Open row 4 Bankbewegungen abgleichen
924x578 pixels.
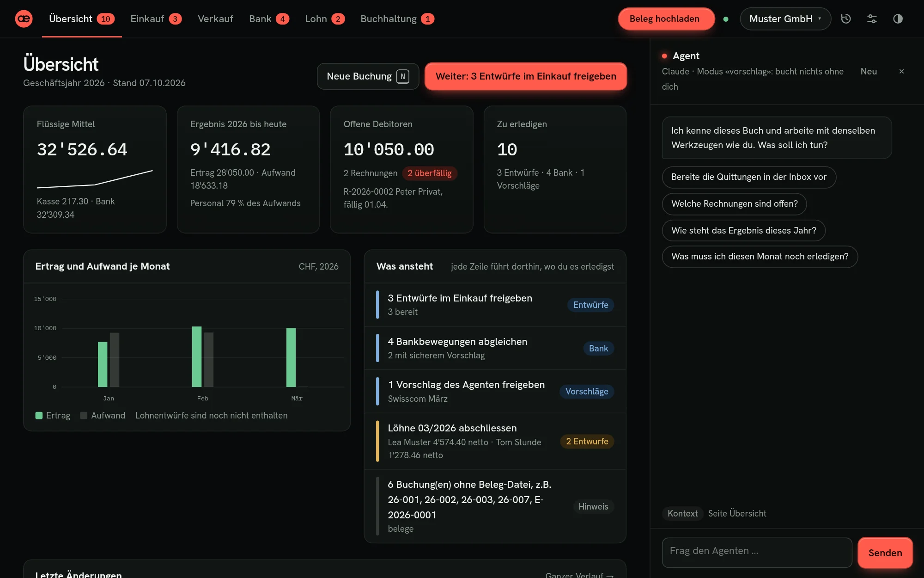tap(495, 348)
